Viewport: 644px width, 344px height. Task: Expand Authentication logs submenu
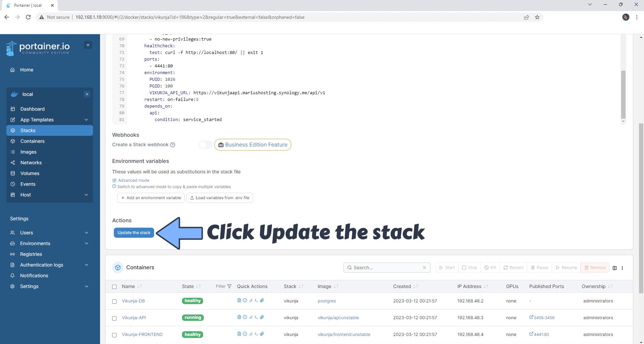[x=87, y=265]
